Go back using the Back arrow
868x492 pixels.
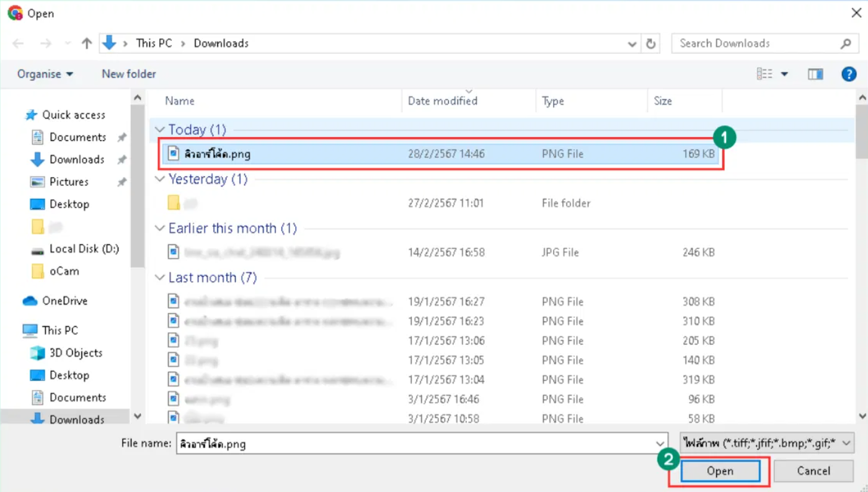click(18, 43)
